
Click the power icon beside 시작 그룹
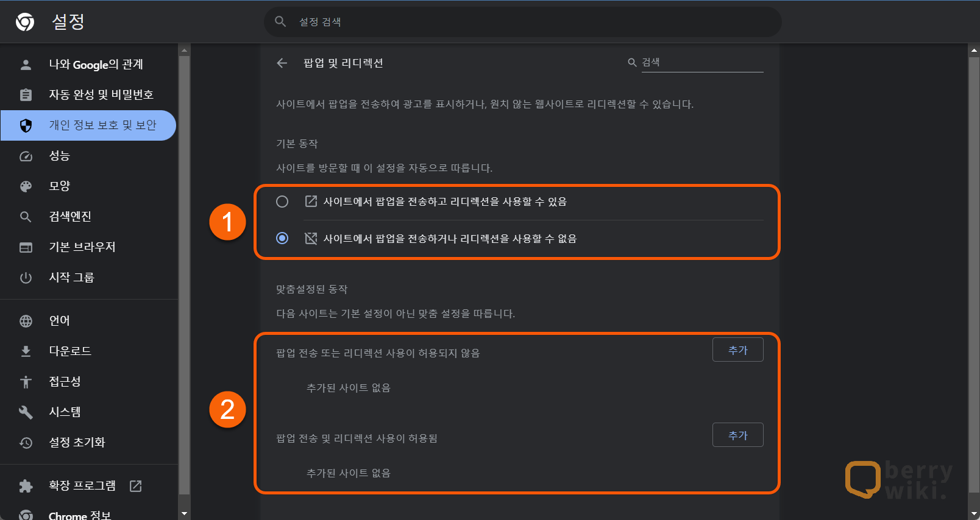coord(26,278)
